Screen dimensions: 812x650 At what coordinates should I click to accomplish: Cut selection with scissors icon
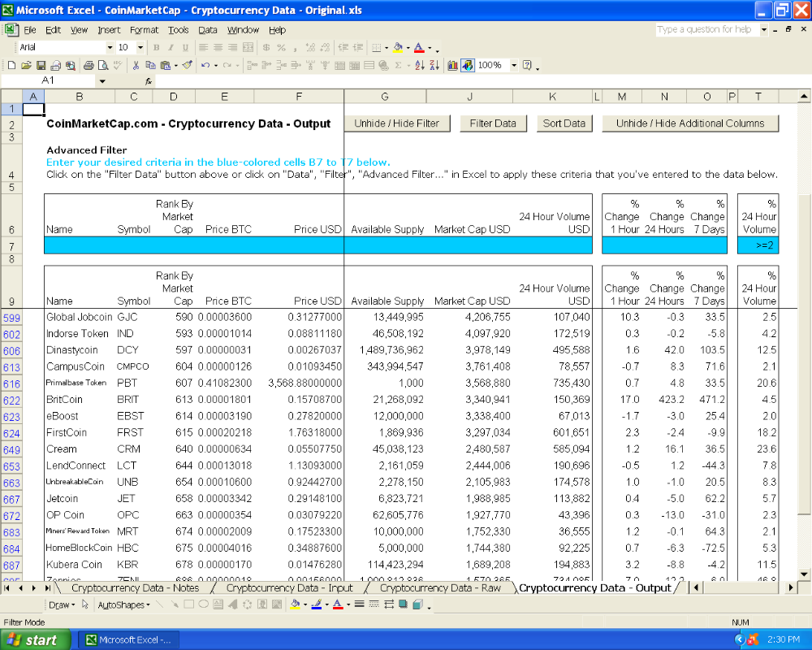(136, 65)
